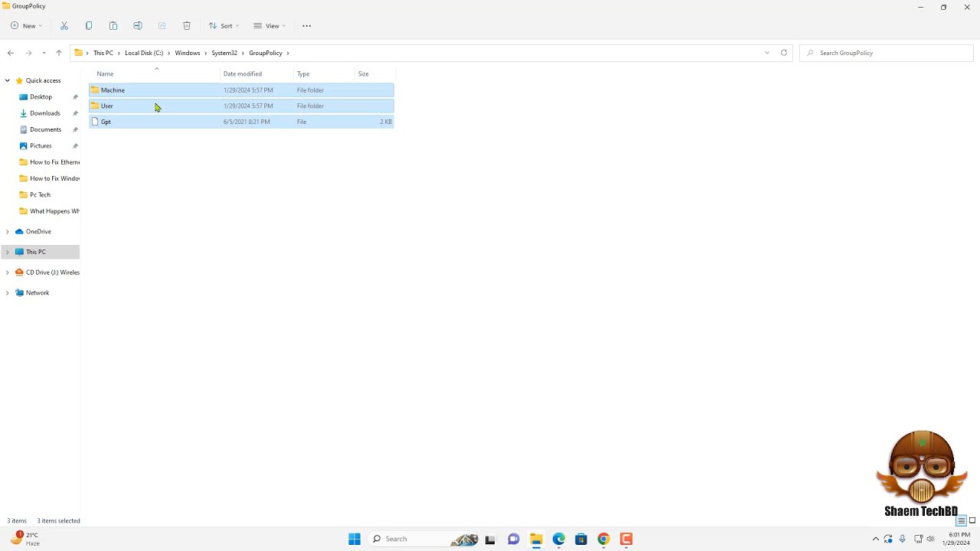Click GroupPolicy breadcrumb segment

click(x=266, y=53)
